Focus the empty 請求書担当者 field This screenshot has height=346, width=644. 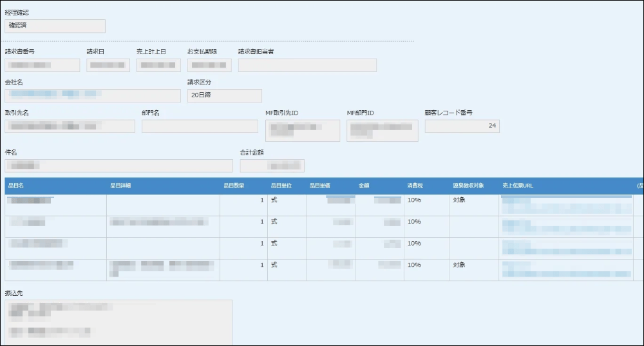coord(307,65)
